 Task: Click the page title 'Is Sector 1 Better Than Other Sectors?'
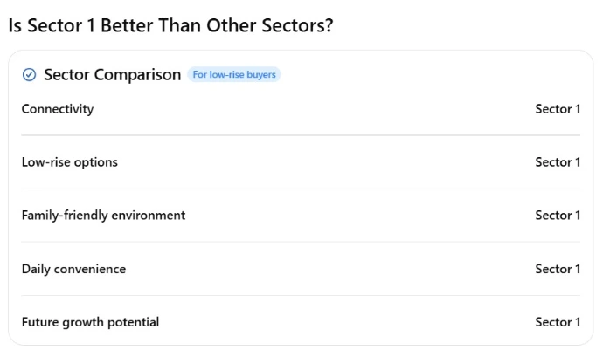(170, 25)
